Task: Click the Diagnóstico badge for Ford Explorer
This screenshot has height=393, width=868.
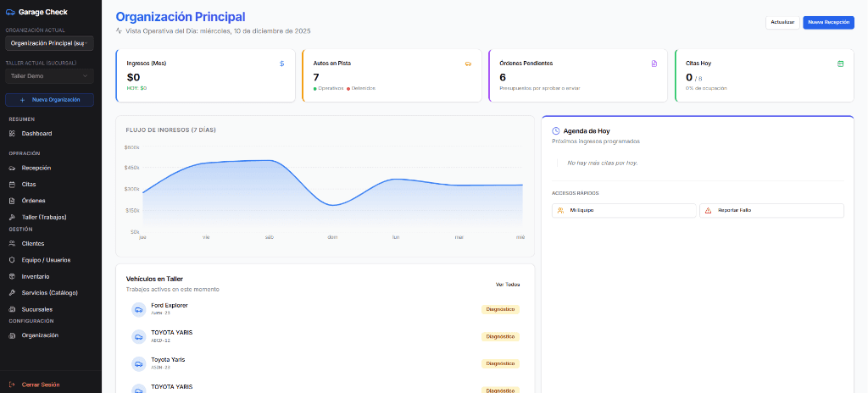Action: coord(500,309)
